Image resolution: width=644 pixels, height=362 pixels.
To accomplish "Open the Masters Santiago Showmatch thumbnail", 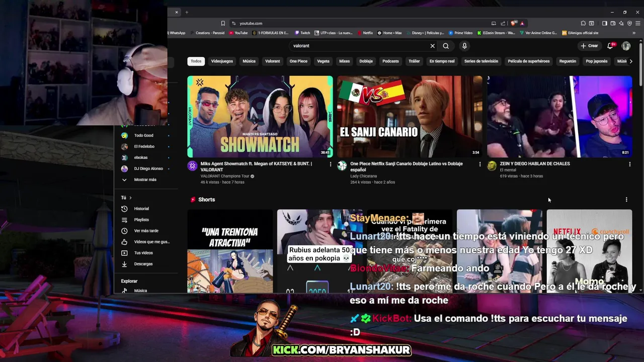I will (x=260, y=117).
